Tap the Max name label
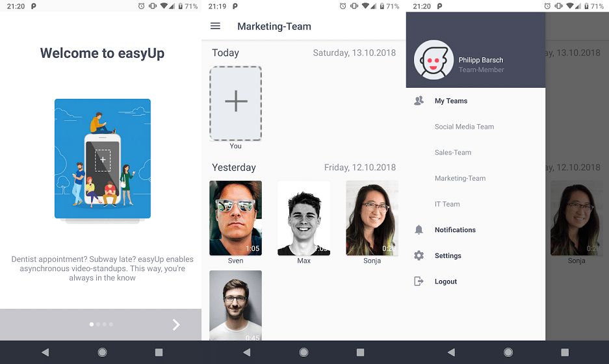Image resolution: width=609 pixels, height=364 pixels. click(x=304, y=261)
